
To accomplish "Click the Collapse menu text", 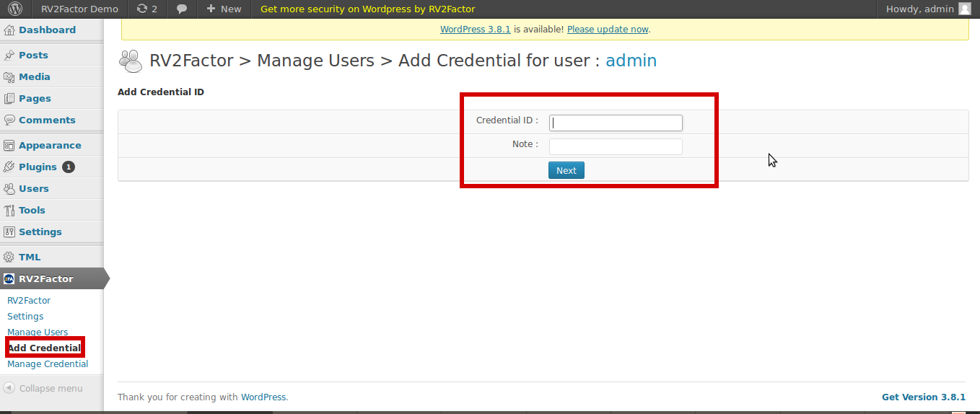I will point(51,388).
